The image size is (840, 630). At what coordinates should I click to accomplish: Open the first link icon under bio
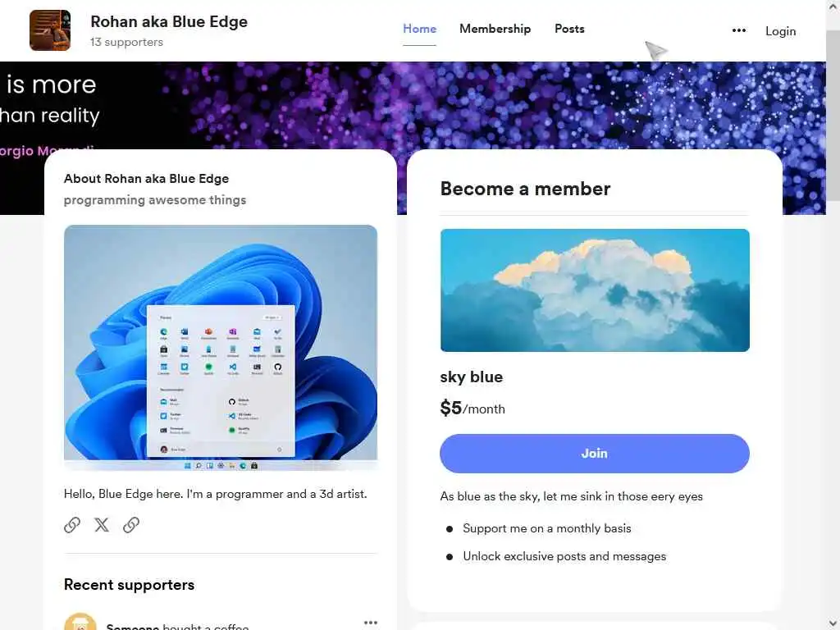pyautogui.click(x=72, y=525)
